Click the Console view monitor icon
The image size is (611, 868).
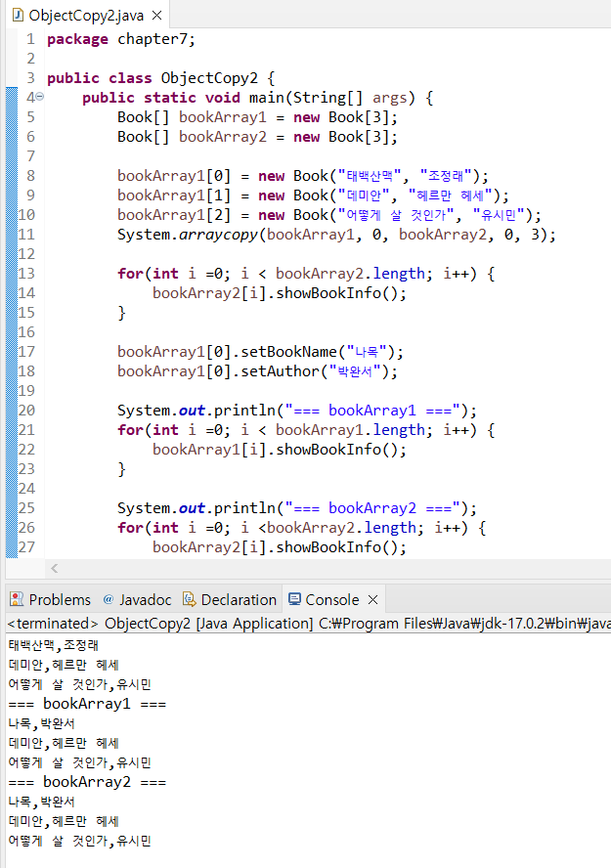point(294,600)
